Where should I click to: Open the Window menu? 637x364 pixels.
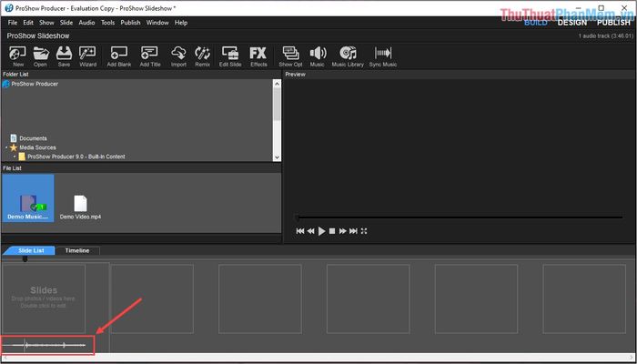157,23
